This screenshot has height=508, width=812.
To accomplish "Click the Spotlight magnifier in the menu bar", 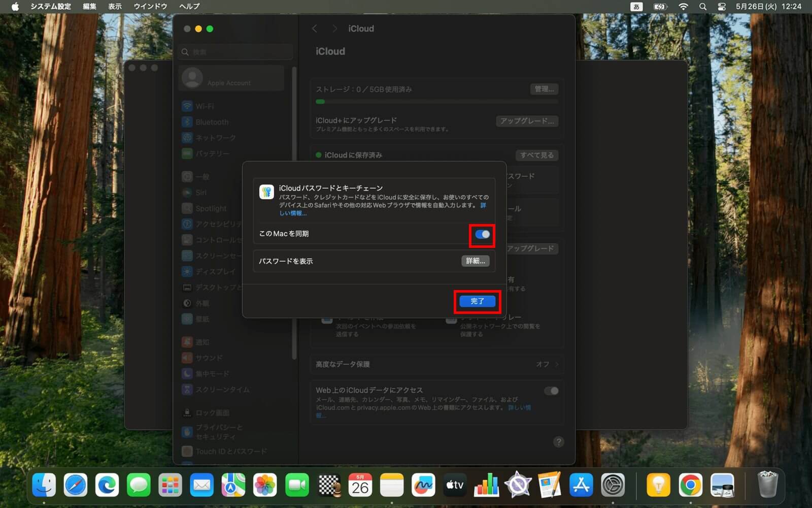I will tap(703, 7).
